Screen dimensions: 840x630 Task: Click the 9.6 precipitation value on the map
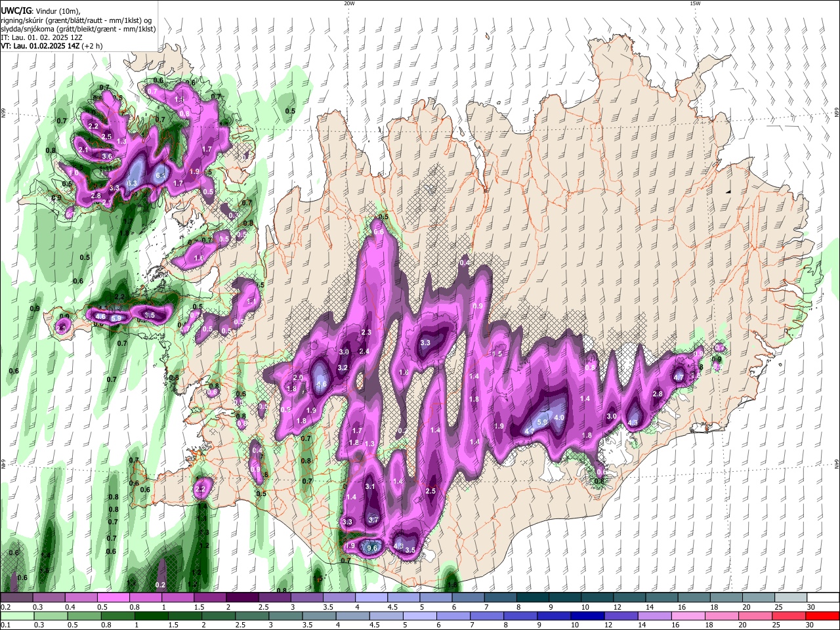tap(372, 548)
